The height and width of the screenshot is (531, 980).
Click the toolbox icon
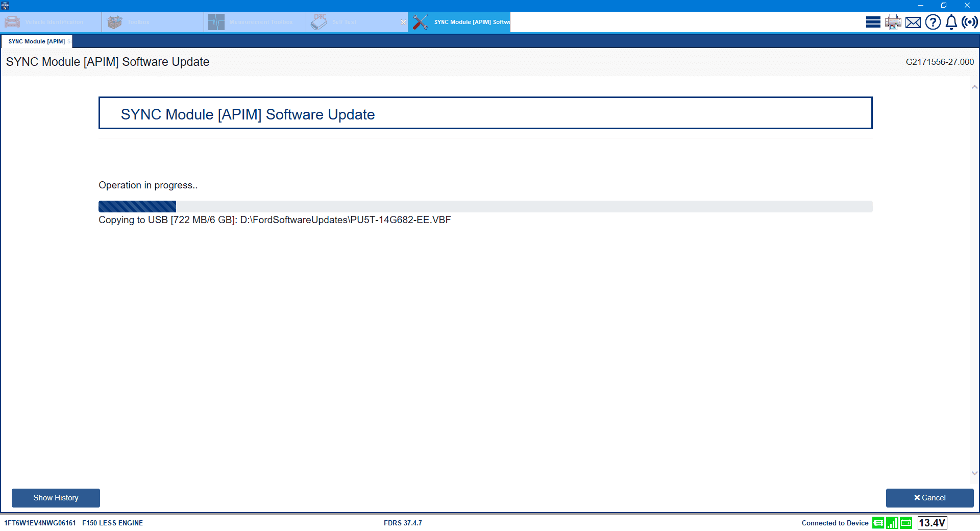click(x=114, y=22)
